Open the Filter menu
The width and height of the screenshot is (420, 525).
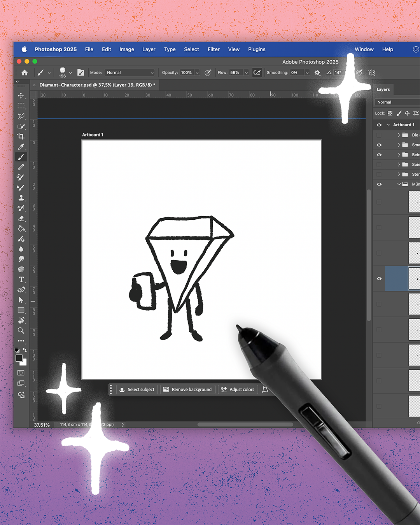213,49
